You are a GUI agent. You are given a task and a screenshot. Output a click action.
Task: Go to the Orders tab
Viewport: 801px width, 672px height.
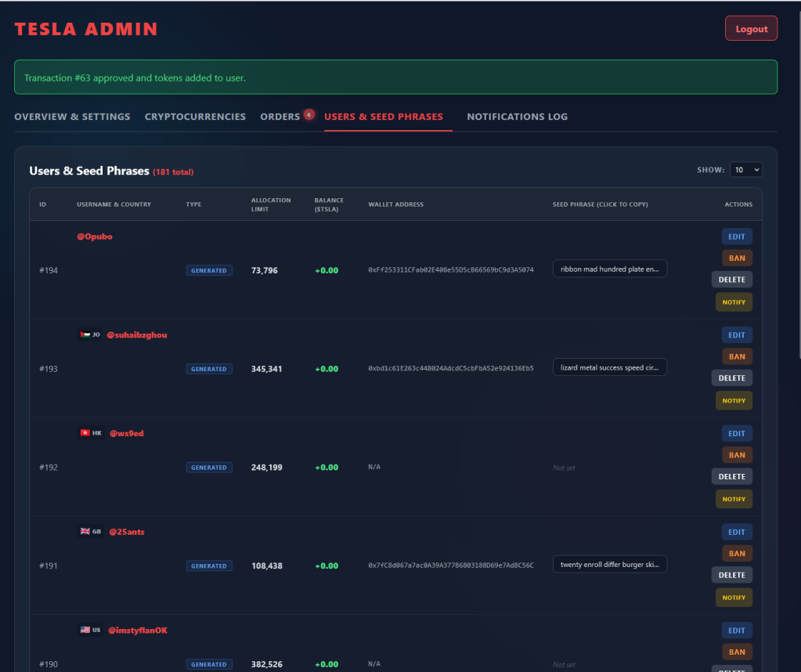[x=280, y=117]
